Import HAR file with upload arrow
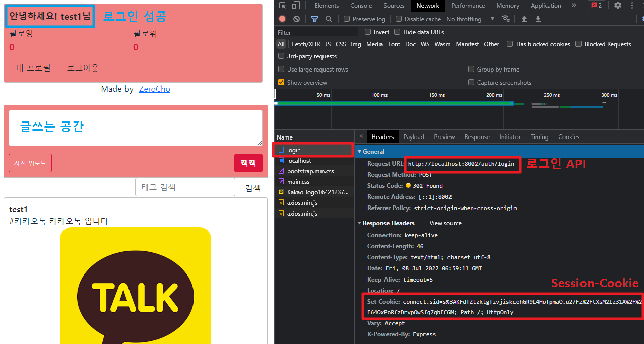 click(524, 19)
